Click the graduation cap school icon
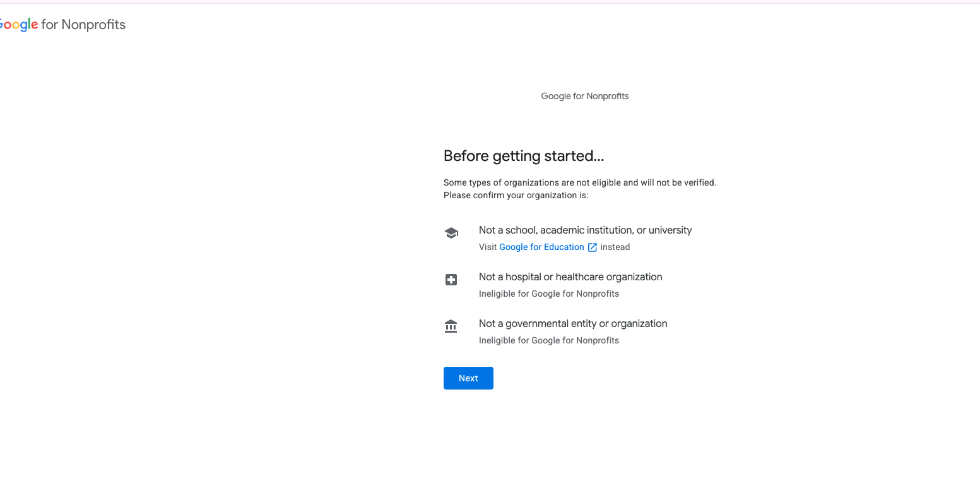 (451, 233)
